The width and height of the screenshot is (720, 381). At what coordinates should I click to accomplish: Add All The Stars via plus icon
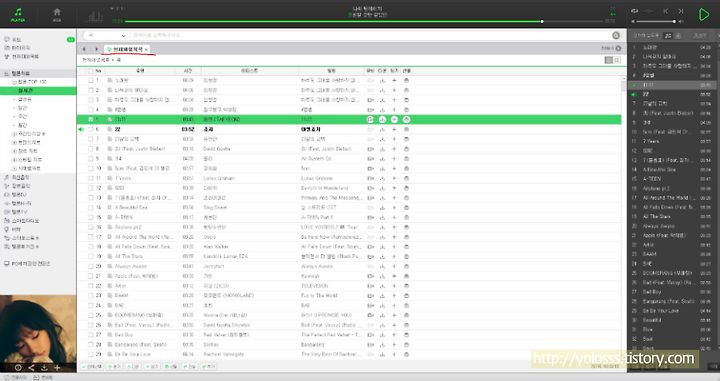point(394,257)
